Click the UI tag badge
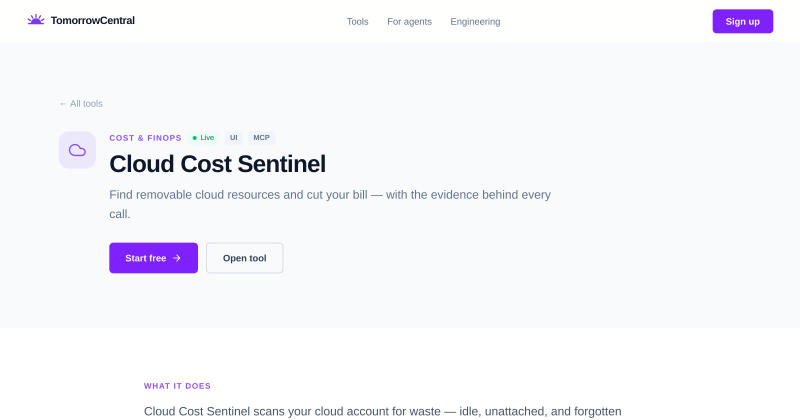The image size is (800, 420). pyautogui.click(x=234, y=138)
